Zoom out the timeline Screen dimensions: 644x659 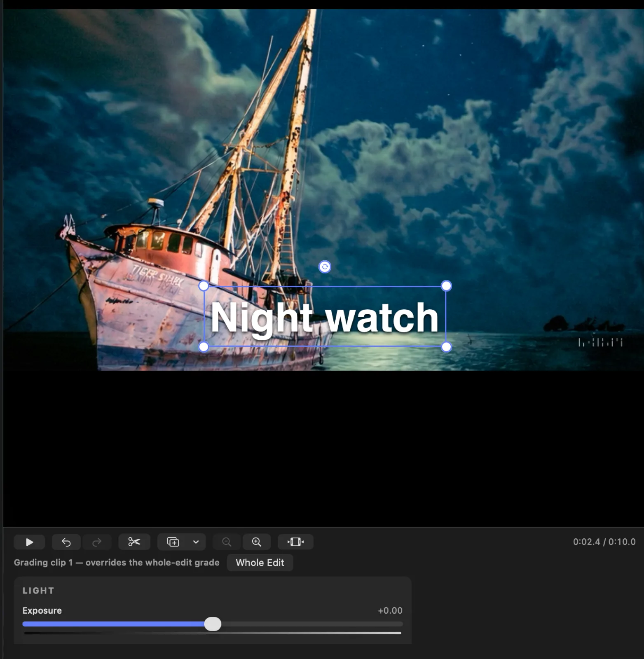click(x=227, y=542)
